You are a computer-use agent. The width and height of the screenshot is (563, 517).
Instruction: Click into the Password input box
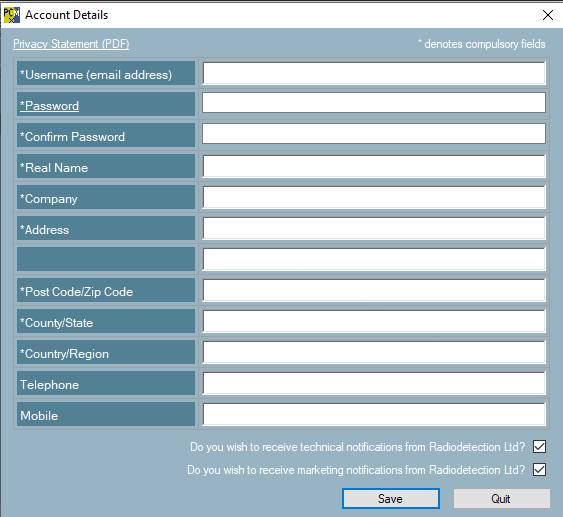374,103
